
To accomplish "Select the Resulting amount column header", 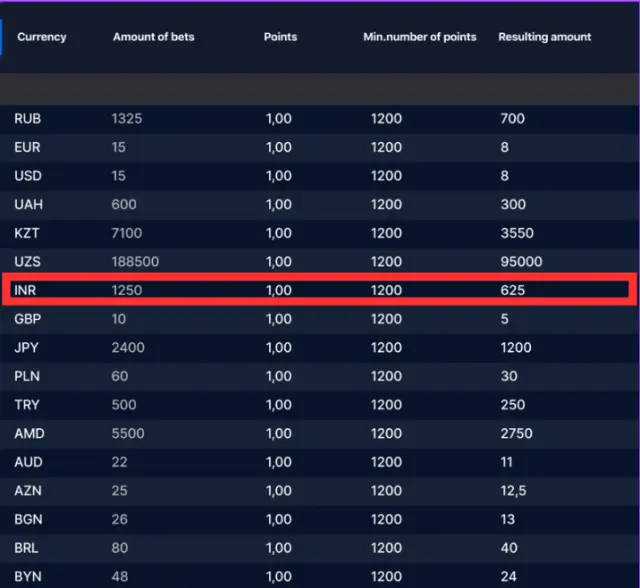I will [544, 37].
